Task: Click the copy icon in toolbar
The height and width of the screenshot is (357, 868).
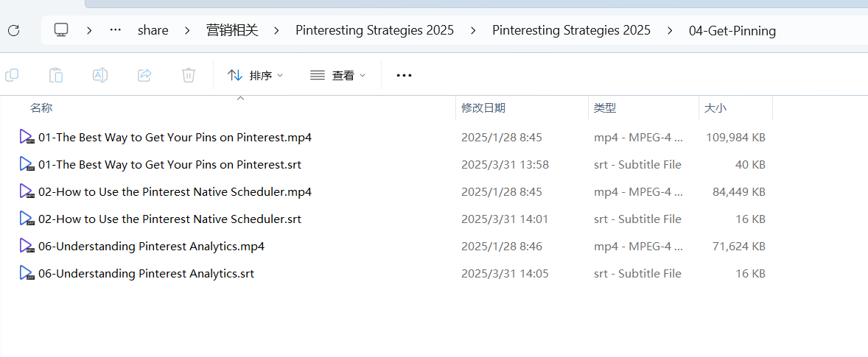Action: pos(12,75)
